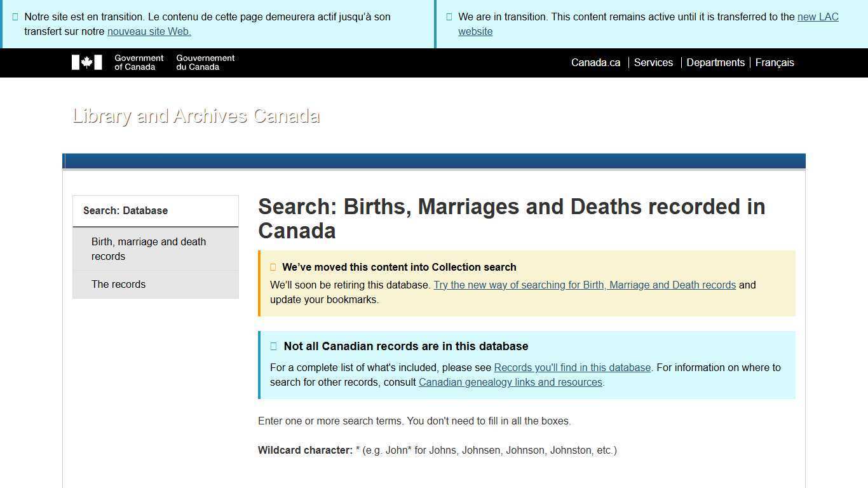
Task: Select The records in the sidebar
Action: [x=119, y=284]
